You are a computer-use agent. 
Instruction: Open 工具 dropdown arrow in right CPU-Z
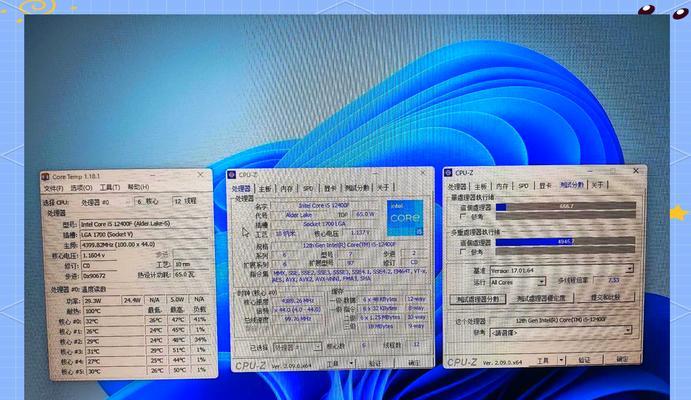561,360
